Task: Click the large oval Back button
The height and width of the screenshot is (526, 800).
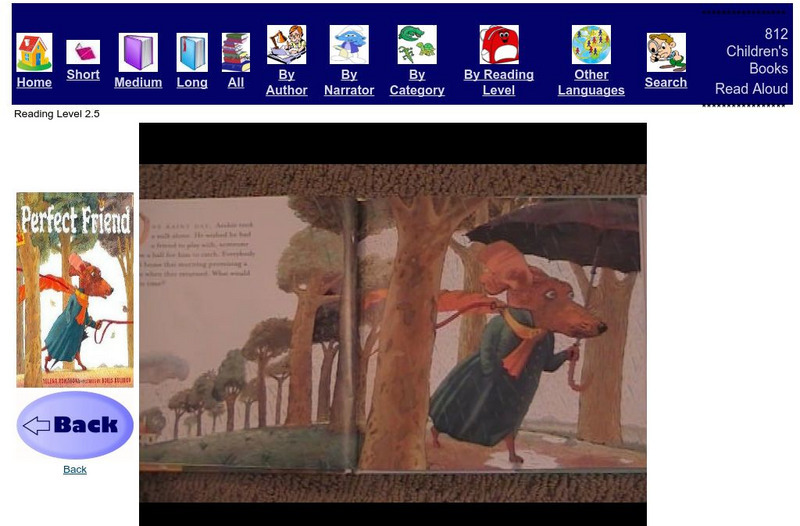Action: [x=75, y=425]
